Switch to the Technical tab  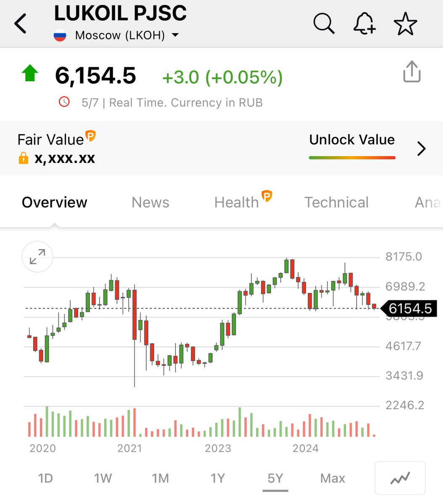pyautogui.click(x=336, y=202)
